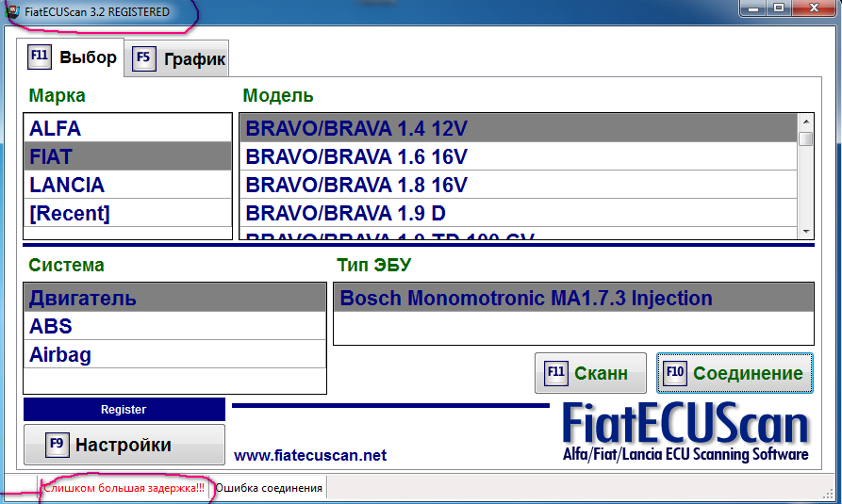Select model BRAVO/BRAVA 1.6 16V
The image size is (842, 504).
pos(519,156)
